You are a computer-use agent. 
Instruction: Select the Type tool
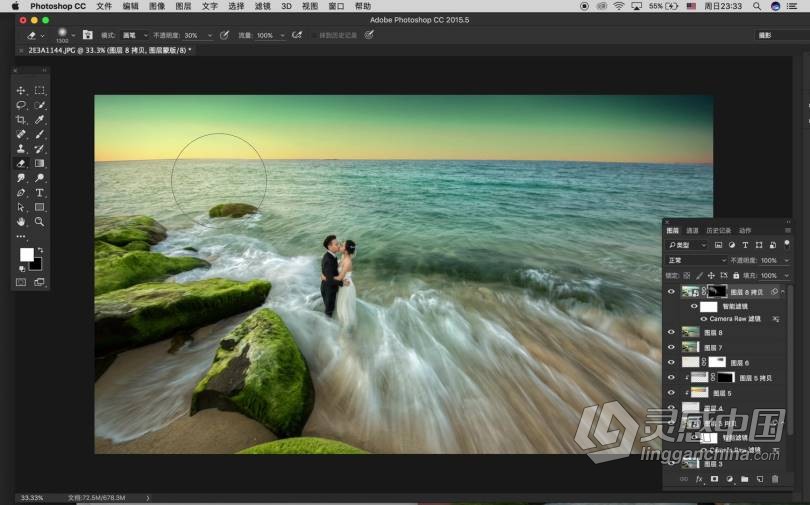point(39,193)
